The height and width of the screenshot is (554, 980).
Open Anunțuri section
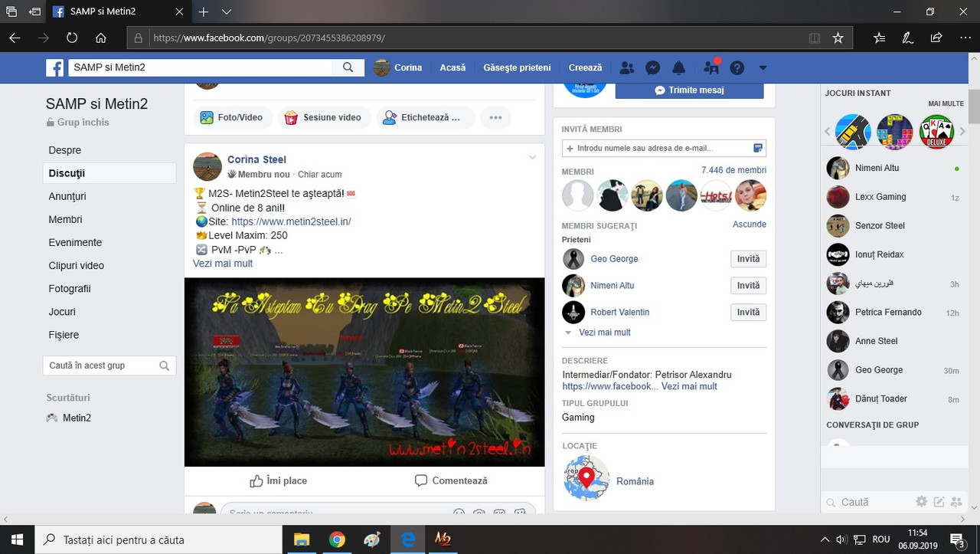67,196
